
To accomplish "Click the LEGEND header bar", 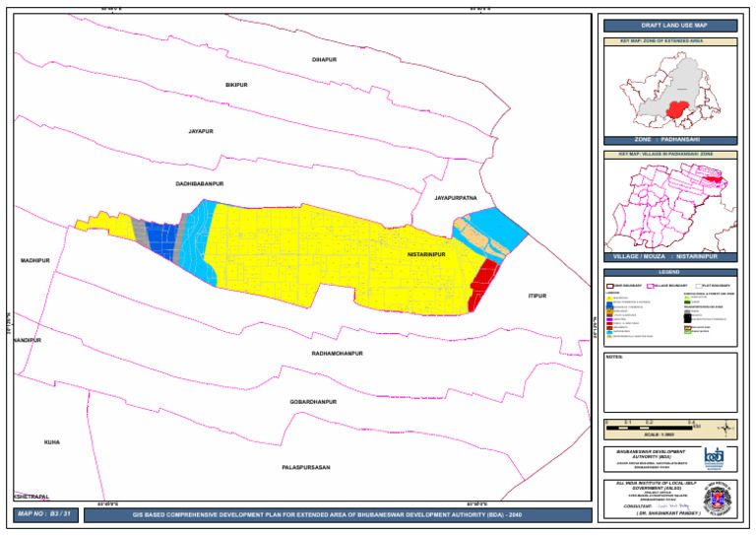I will [670, 272].
